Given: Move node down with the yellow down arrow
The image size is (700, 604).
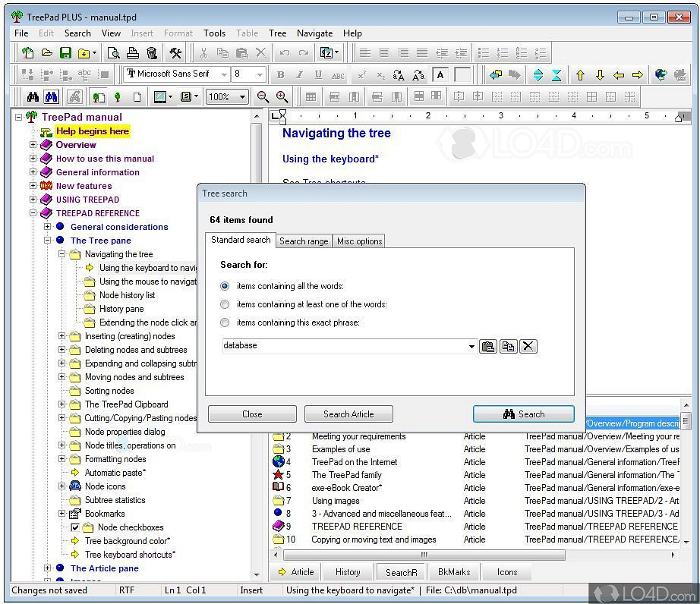Looking at the screenshot, I should (x=600, y=75).
